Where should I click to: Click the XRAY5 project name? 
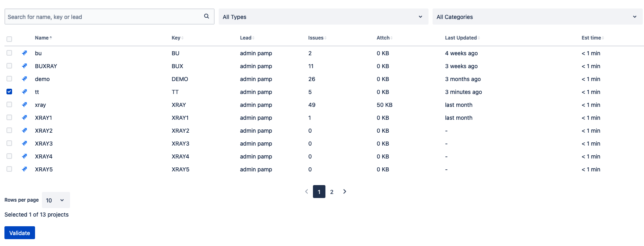(x=43, y=169)
